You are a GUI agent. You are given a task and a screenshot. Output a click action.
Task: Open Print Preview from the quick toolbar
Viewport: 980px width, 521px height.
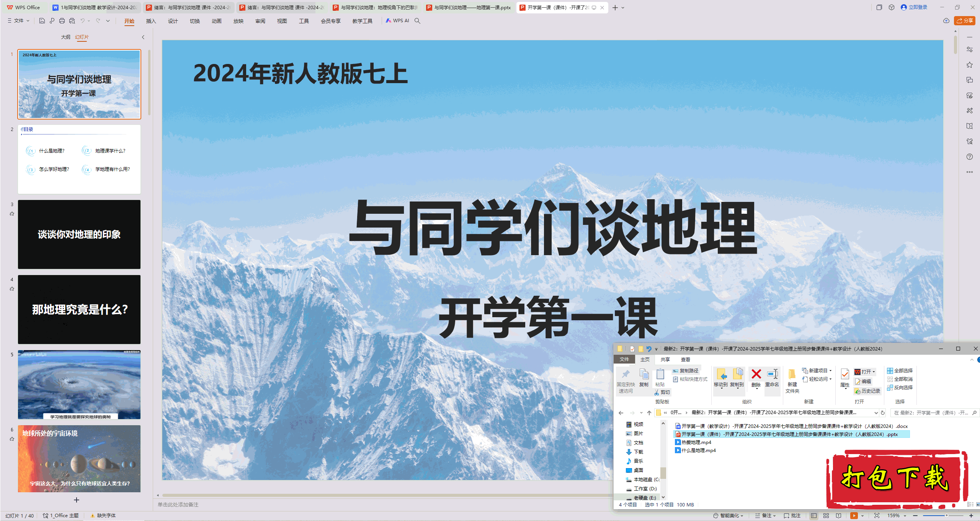(72, 21)
